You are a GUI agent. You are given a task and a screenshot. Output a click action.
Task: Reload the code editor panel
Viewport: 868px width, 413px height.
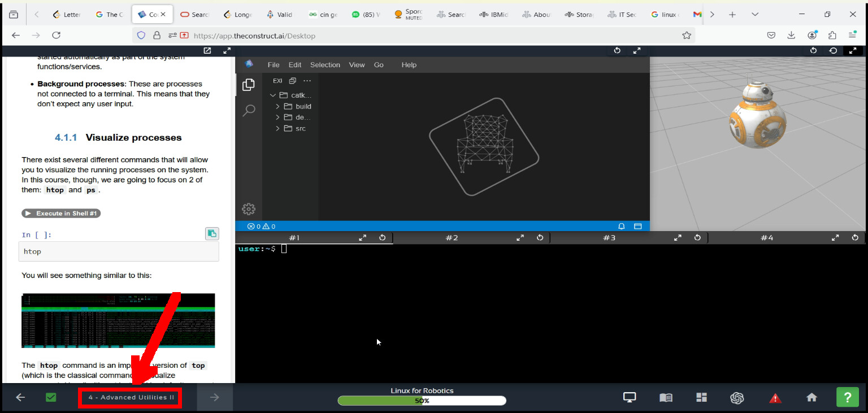617,51
